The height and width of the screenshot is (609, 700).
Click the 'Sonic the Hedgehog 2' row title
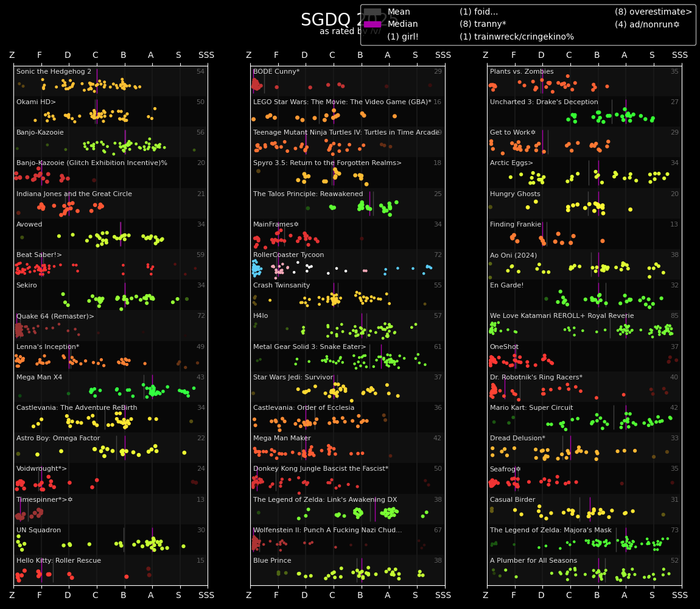pyautogui.click(x=54, y=71)
